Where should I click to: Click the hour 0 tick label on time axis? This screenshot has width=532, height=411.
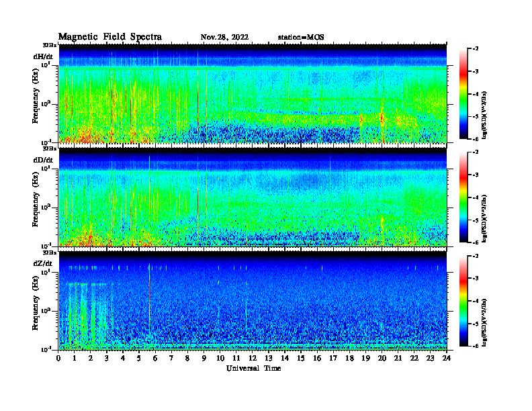tap(58, 359)
